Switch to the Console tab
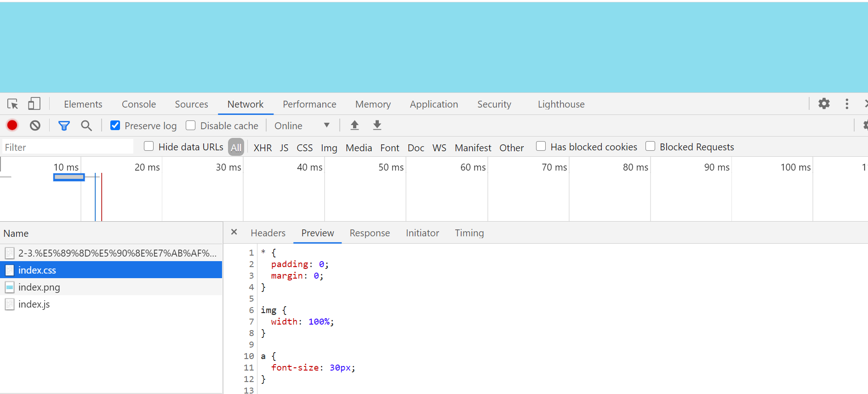Screen dimensions: 868x394 139,104
